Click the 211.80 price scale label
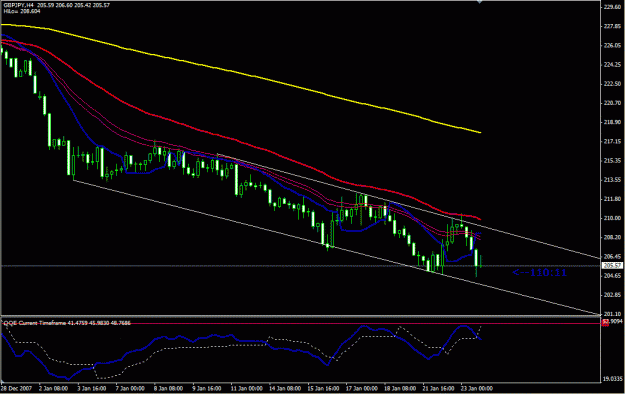The width and height of the screenshot is (625, 394). point(612,199)
